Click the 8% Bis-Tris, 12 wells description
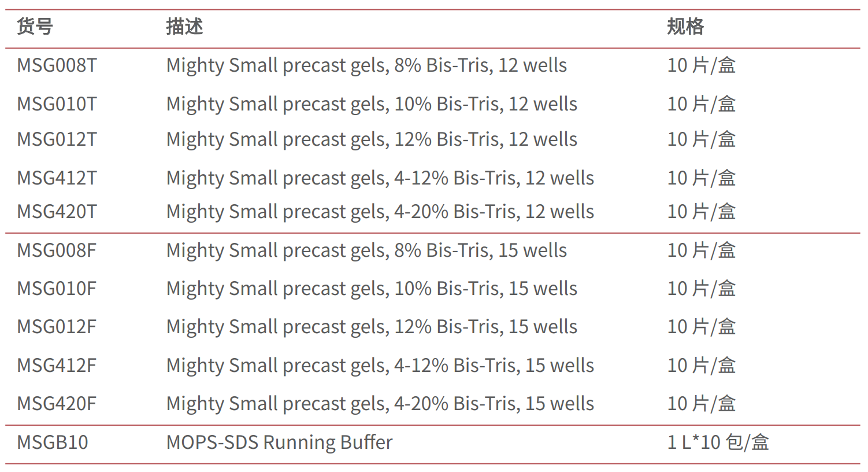 [x=366, y=65]
